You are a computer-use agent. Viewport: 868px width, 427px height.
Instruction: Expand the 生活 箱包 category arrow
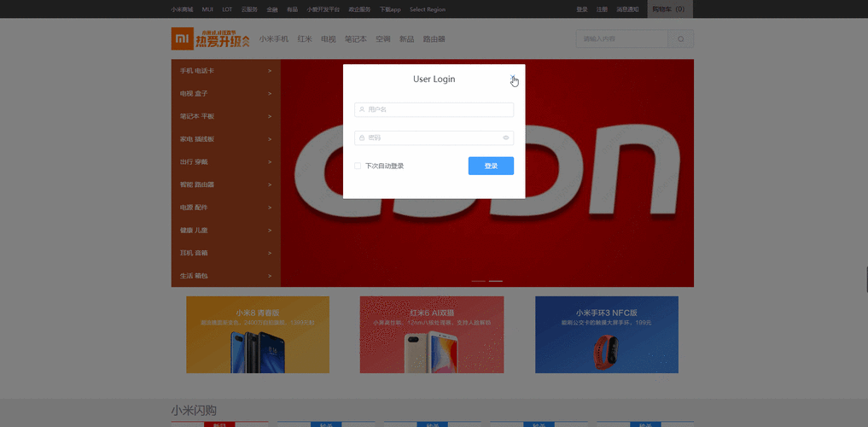click(x=270, y=275)
